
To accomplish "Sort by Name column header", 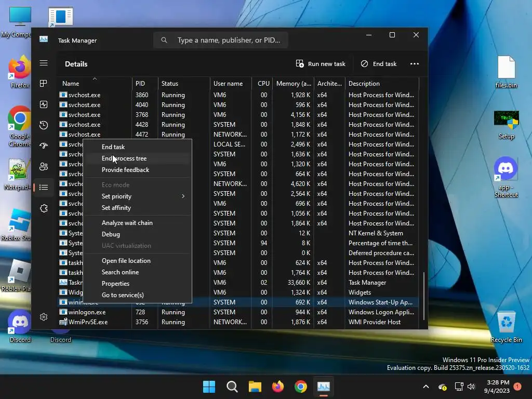I will (95, 84).
